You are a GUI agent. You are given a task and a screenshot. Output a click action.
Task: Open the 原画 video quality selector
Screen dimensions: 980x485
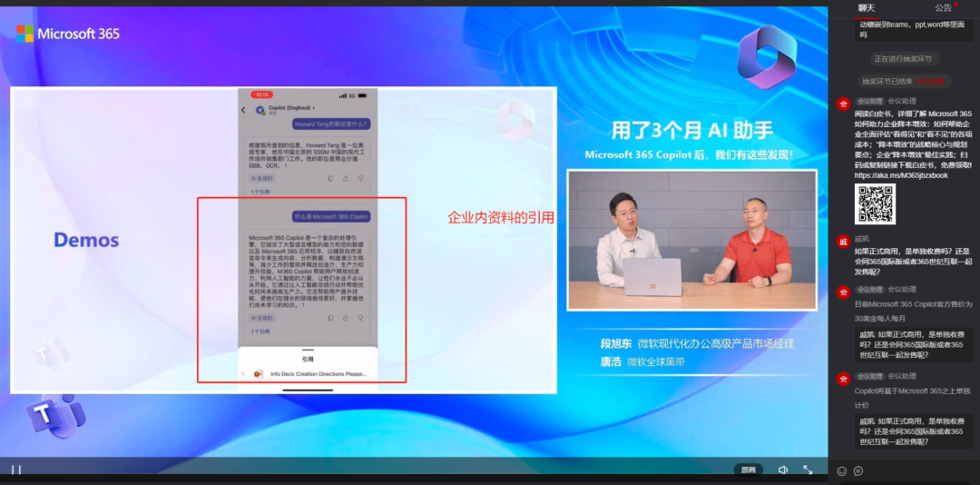point(748,470)
